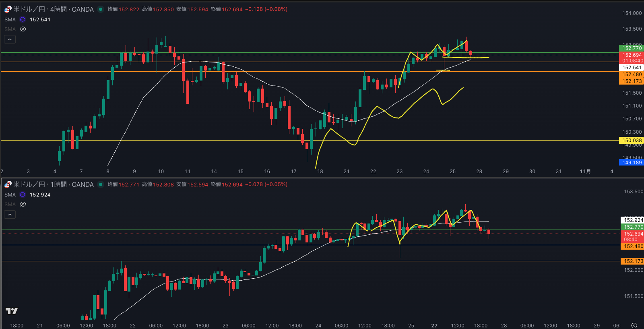This screenshot has height=329, width=644.
Task: Show the hidden SMA on 1-hour chart
Action: [x=23, y=204]
